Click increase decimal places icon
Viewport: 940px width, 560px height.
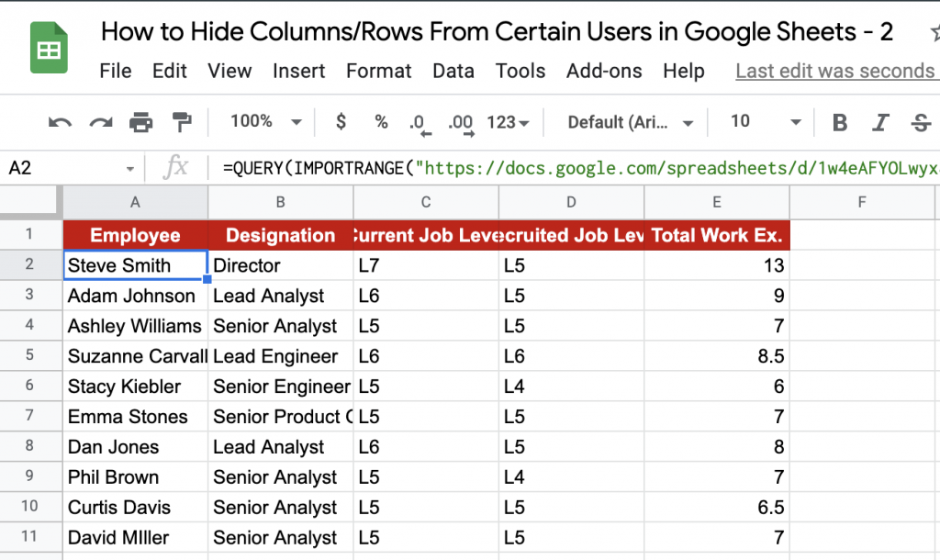(460, 123)
